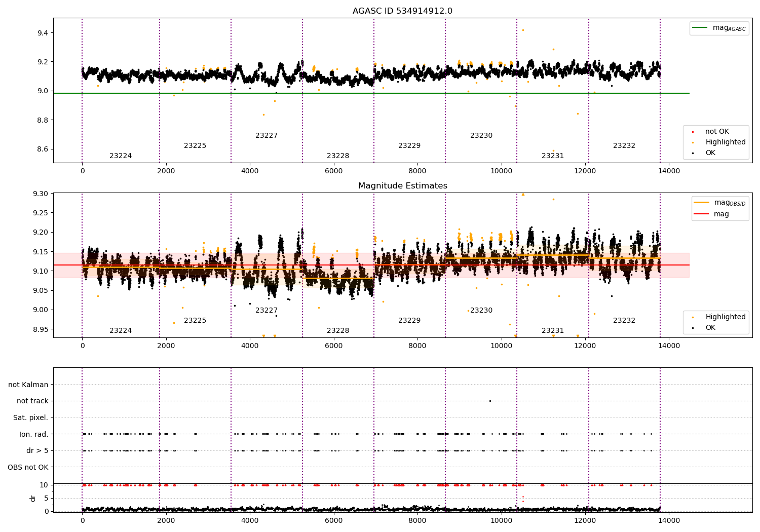
Task: Click obsid label 23232 in Magnitude Estimates plot
Action: click(x=624, y=321)
